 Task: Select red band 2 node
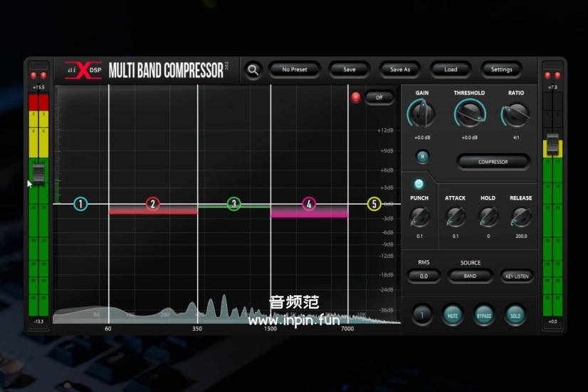152,204
